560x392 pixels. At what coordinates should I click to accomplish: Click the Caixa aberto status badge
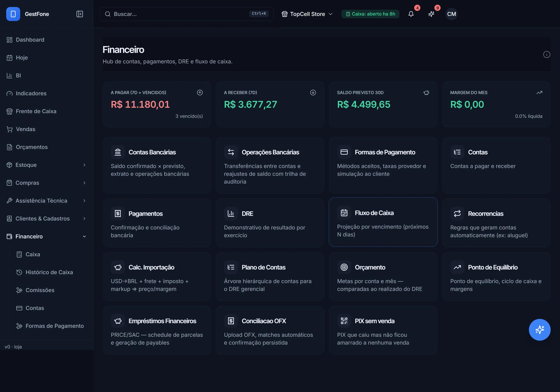pos(370,14)
